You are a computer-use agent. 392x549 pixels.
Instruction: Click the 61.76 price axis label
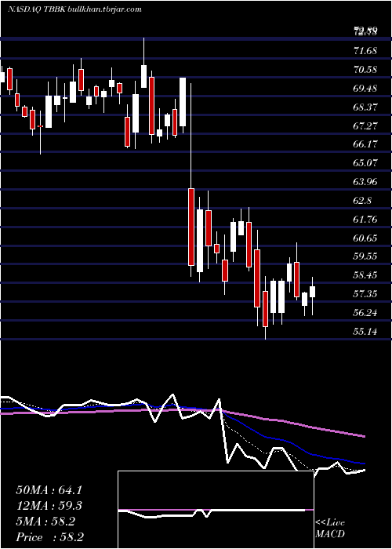point(365,220)
